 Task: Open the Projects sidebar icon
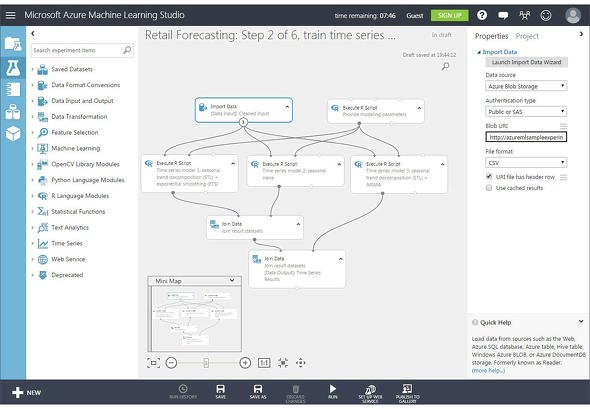click(x=13, y=44)
